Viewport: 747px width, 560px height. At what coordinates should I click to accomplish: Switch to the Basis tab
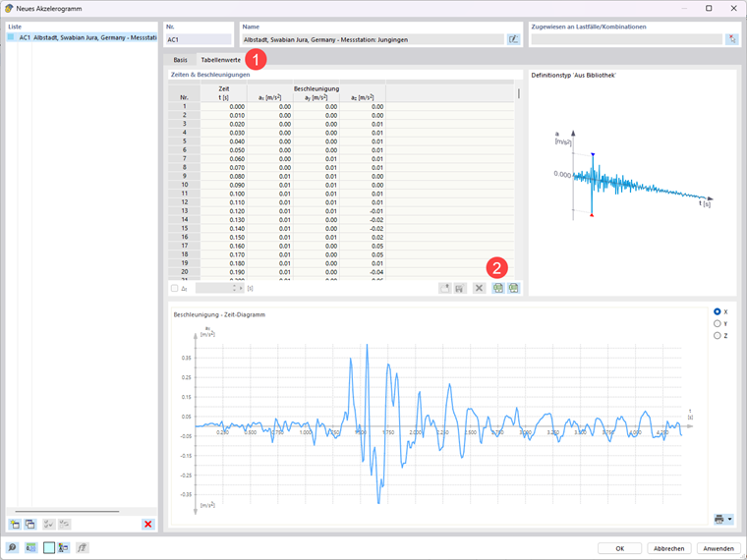point(180,60)
